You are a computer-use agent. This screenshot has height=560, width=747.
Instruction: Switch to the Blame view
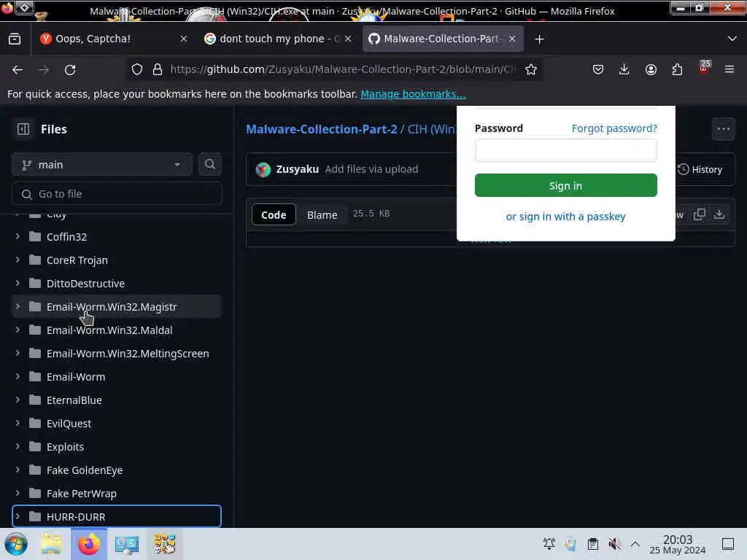tap(322, 215)
